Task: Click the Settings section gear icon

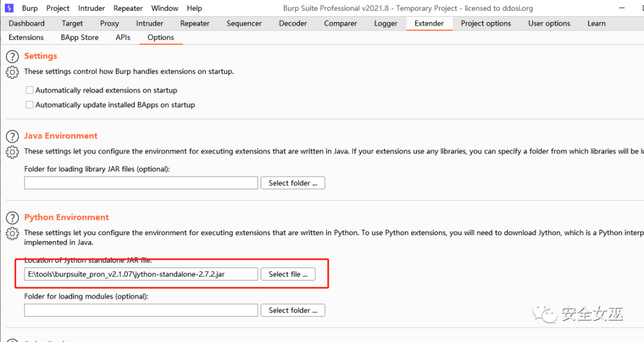Action: (x=12, y=72)
